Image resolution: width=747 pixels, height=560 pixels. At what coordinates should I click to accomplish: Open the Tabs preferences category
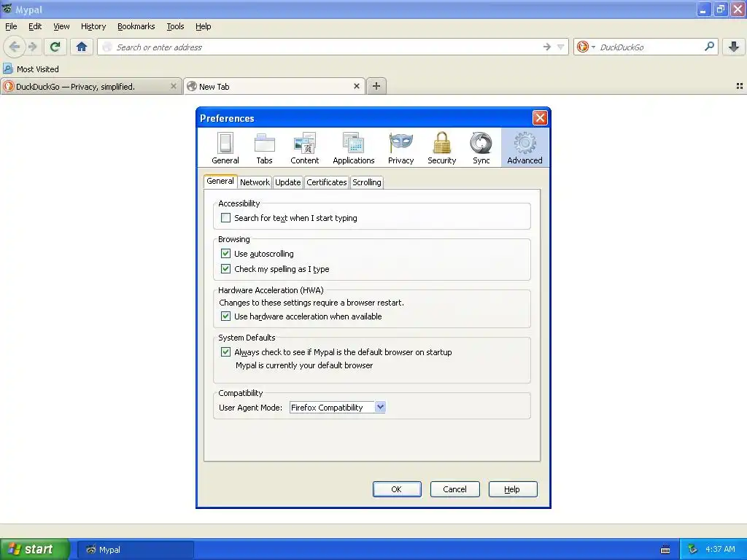tap(264, 148)
